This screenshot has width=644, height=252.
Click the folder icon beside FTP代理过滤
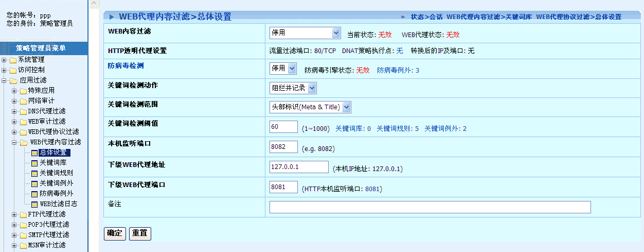[x=23, y=214]
